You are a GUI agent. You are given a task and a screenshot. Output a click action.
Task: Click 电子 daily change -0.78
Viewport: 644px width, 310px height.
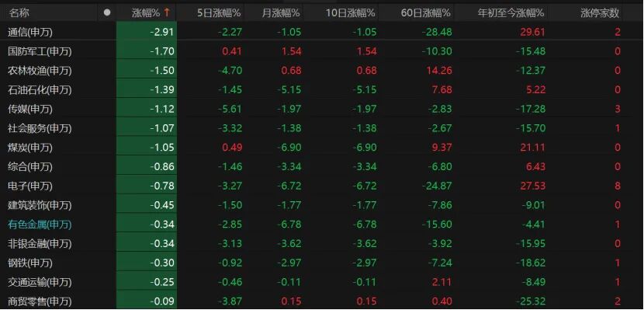coord(162,186)
